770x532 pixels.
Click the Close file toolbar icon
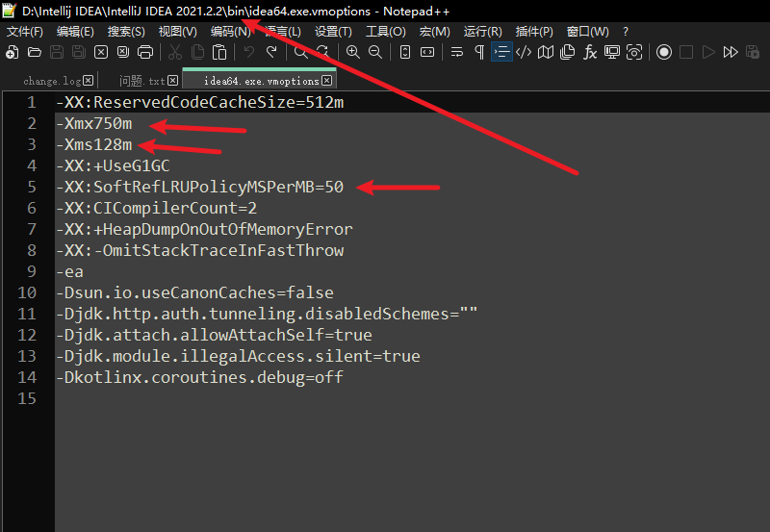click(101, 52)
